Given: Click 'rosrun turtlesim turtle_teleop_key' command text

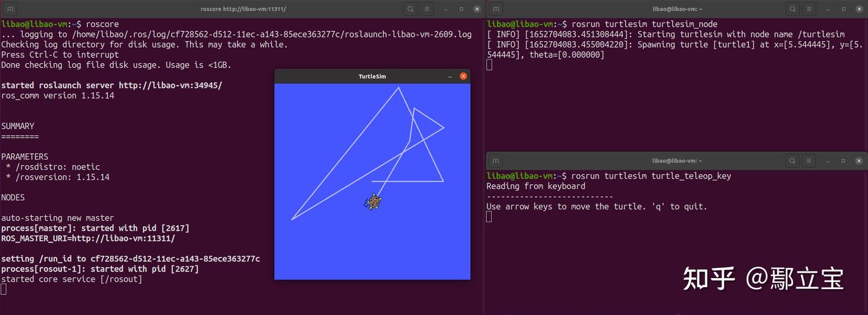Looking at the screenshot, I should [x=651, y=176].
